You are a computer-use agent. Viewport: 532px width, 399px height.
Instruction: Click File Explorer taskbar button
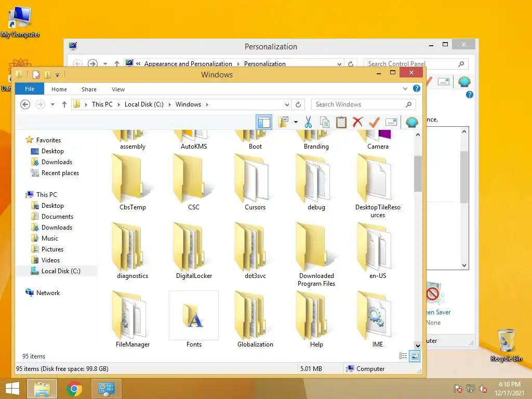(x=42, y=389)
